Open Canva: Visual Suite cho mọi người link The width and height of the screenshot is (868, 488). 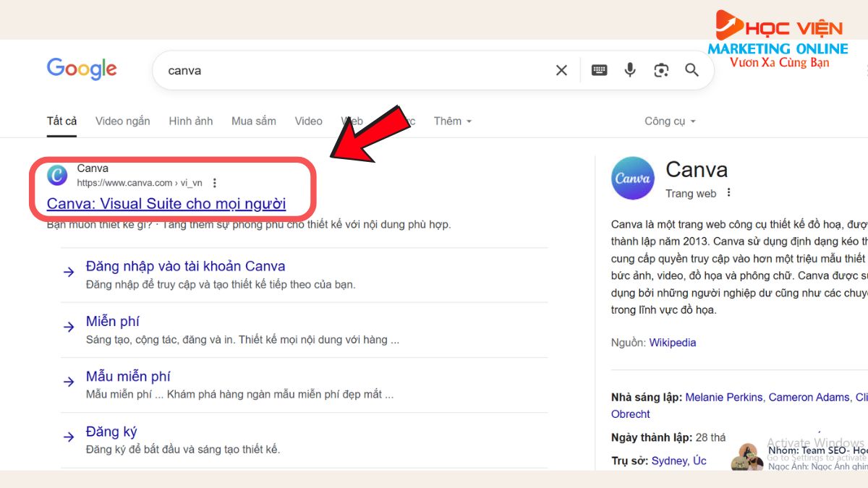point(166,204)
